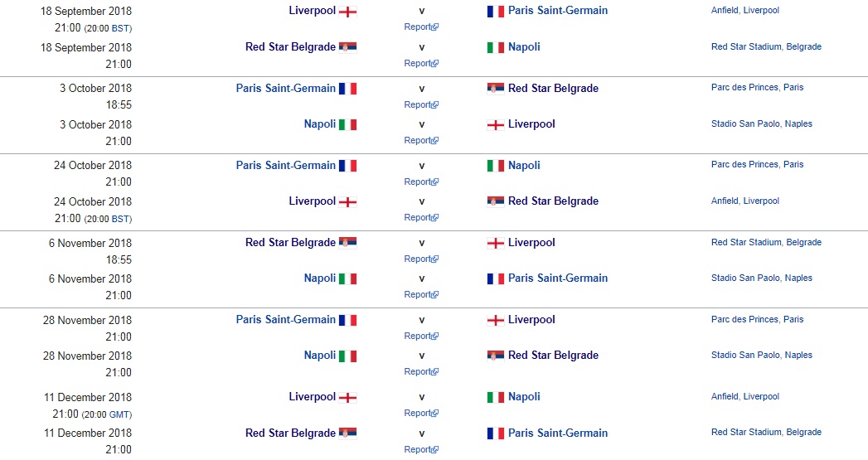Click France flag beside Paris Saint-Germain, 28 November match

348,320
